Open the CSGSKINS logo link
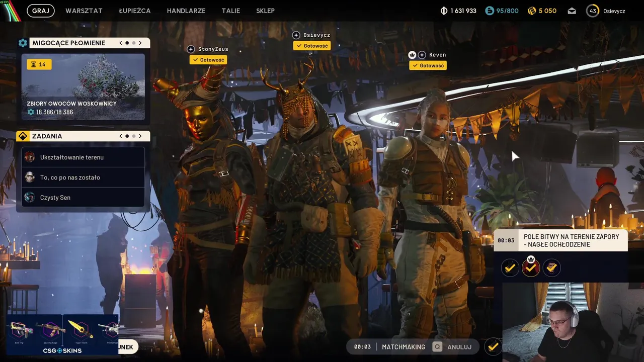 (x=62, y=350)
